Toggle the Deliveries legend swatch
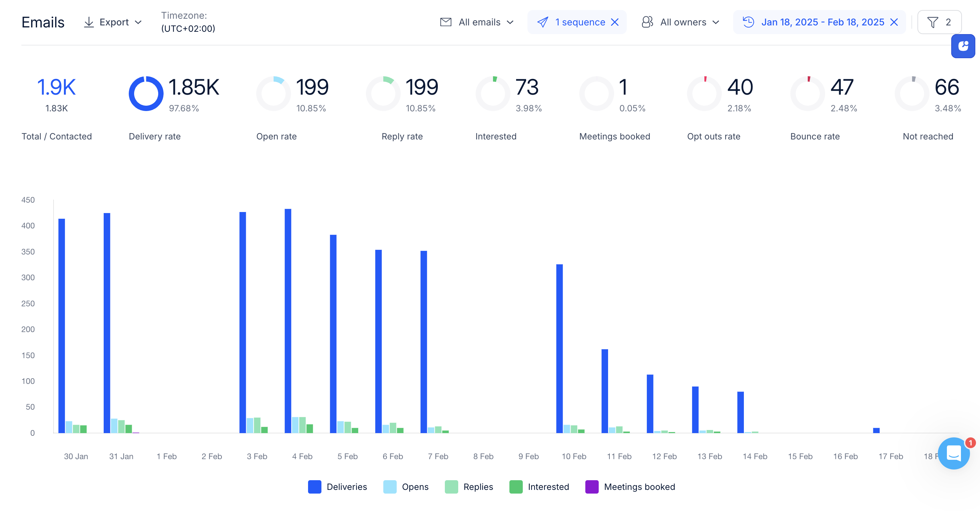 [x=314, y=487]
